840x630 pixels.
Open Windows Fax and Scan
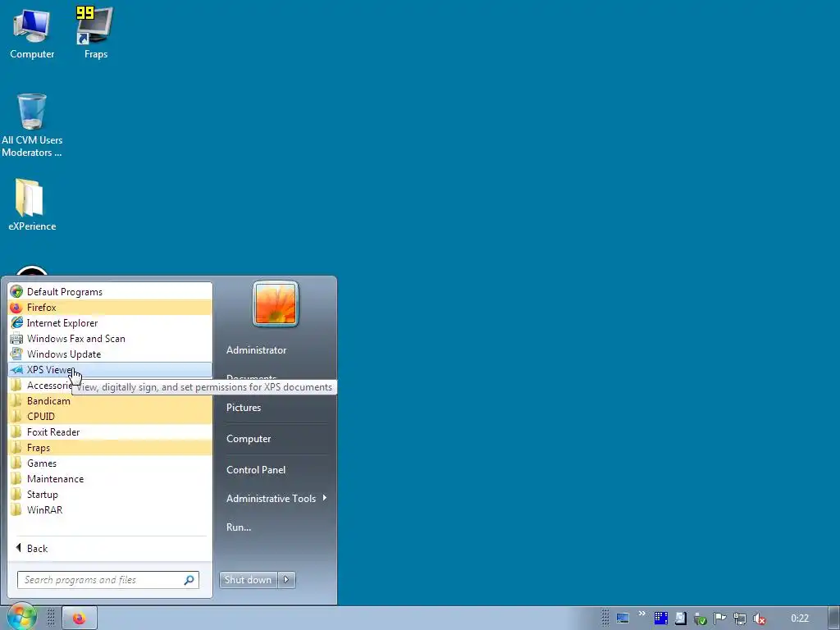coord(110,338)
